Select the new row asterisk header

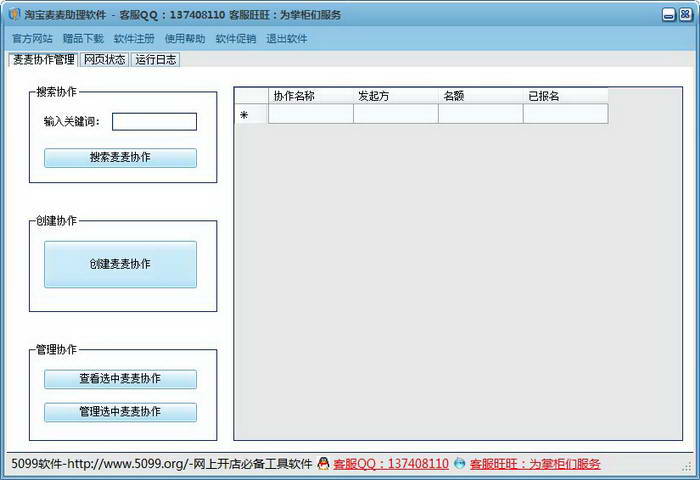251,114
